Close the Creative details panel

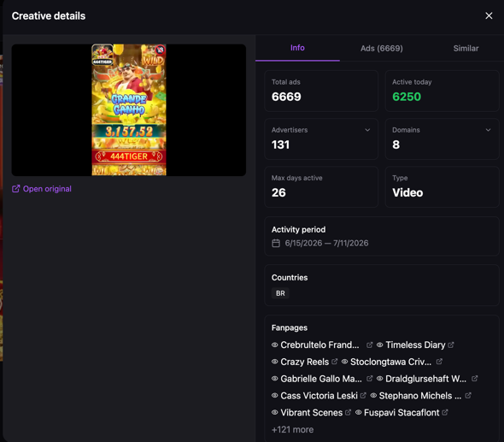pos(489,15)
